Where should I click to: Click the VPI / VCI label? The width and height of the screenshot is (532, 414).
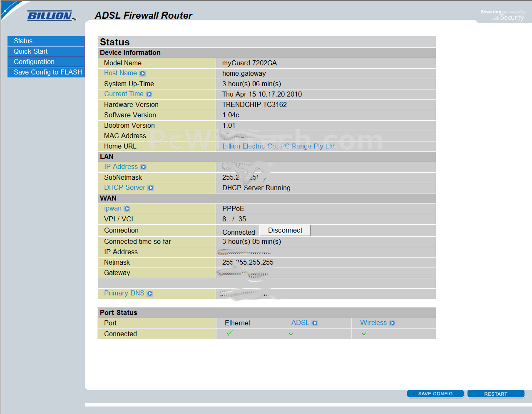pyautogui.click(x=119, y=219)
